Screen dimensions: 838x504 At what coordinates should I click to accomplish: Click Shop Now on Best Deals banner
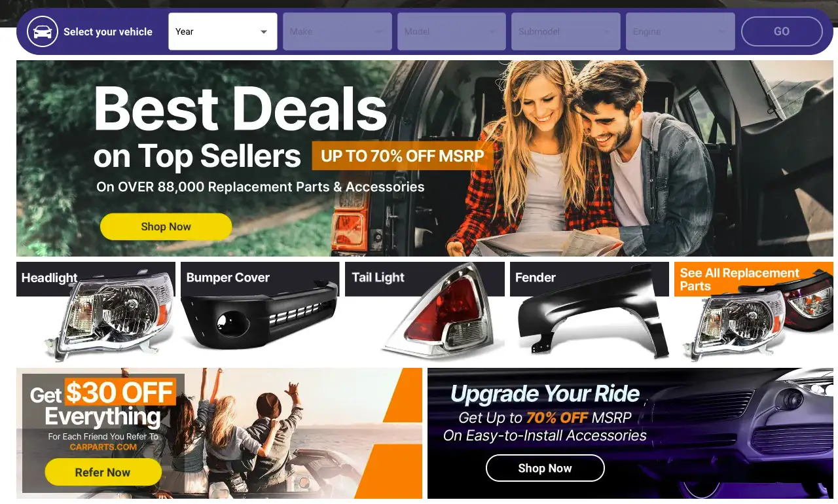click(166, 226)
